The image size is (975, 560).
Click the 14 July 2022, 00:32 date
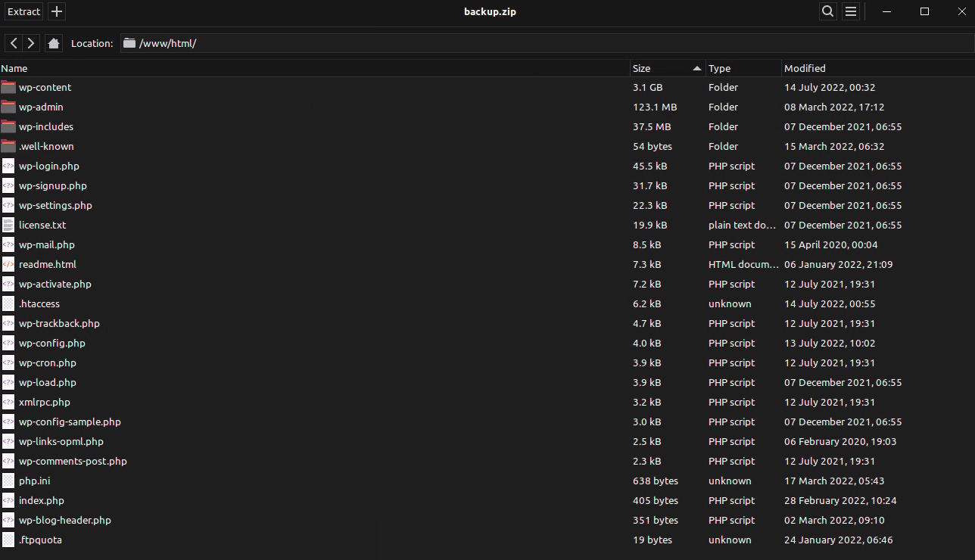830,87
